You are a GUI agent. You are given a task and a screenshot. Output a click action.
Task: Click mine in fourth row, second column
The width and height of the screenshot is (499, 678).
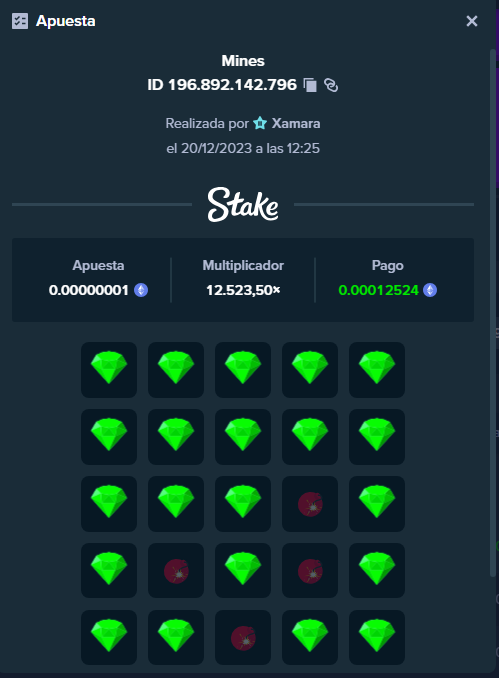(176, 571)
